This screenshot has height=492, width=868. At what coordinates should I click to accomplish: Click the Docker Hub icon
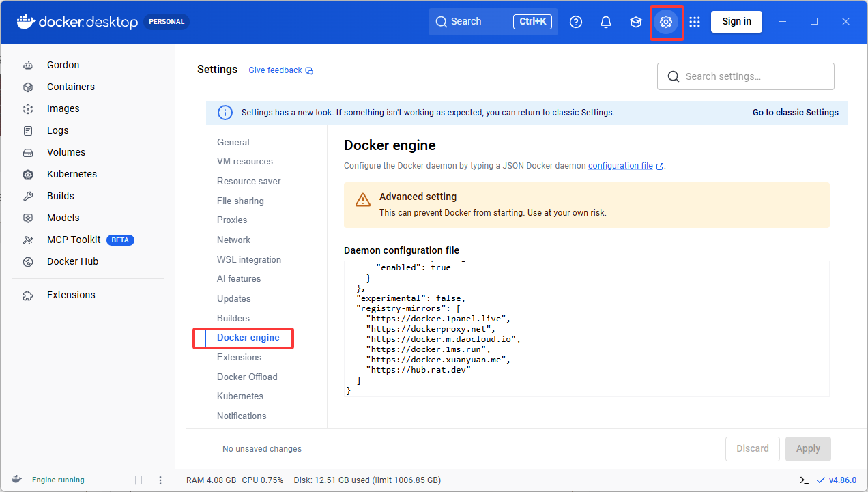pos(28,262)
